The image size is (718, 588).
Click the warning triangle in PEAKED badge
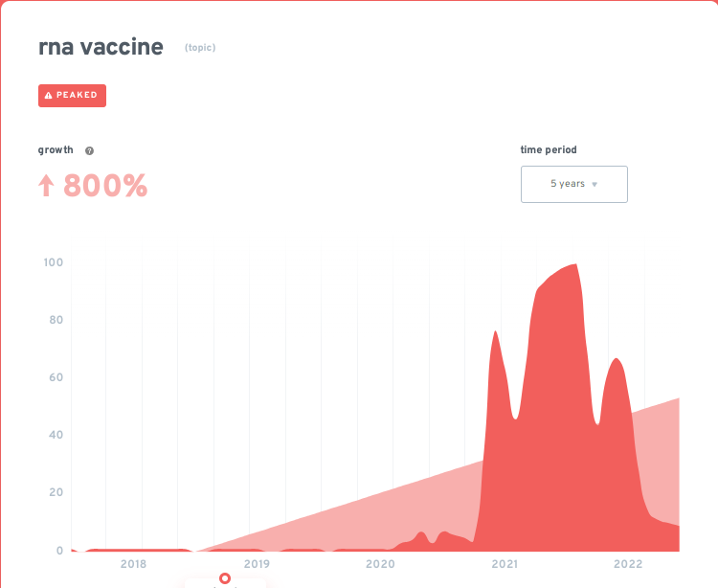point(49,96)
